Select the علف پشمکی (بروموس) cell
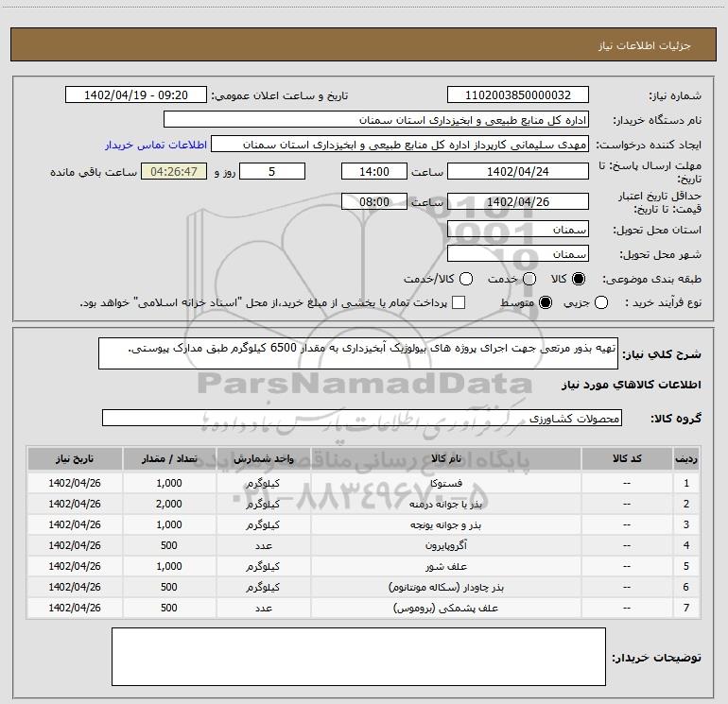The width and height of the screenshot is (728, 704). [x=445, y=608]
